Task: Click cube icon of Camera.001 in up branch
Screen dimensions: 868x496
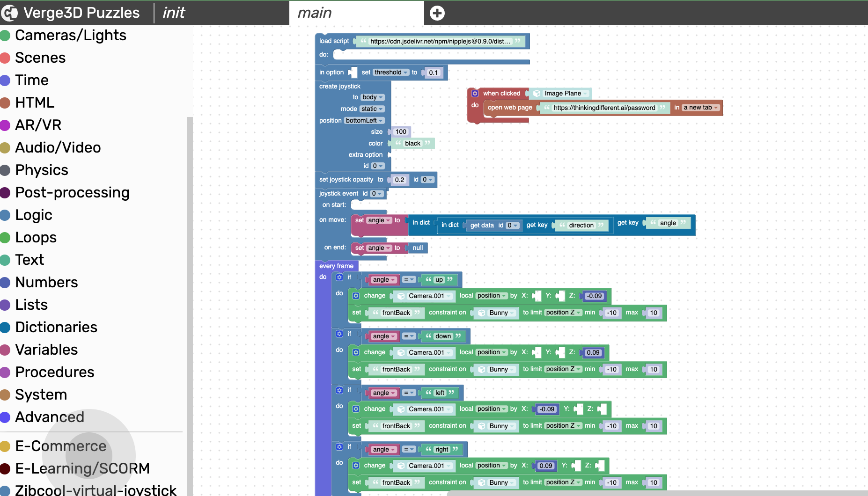Action: point(401,296)
